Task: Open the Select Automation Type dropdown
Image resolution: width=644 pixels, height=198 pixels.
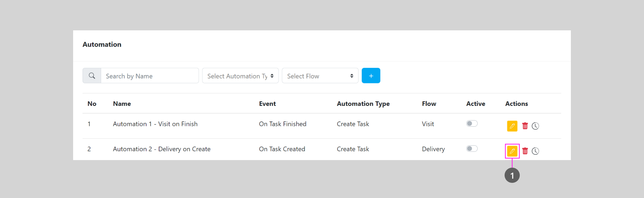Action: tap(240, 76)
